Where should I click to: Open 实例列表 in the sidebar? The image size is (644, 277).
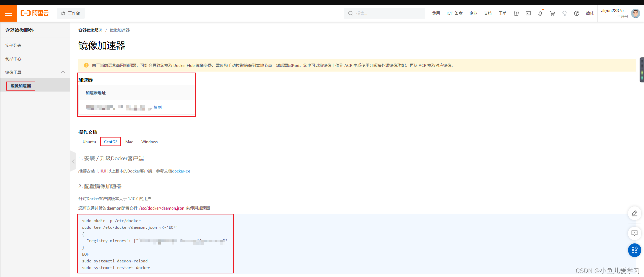[13, 46]
